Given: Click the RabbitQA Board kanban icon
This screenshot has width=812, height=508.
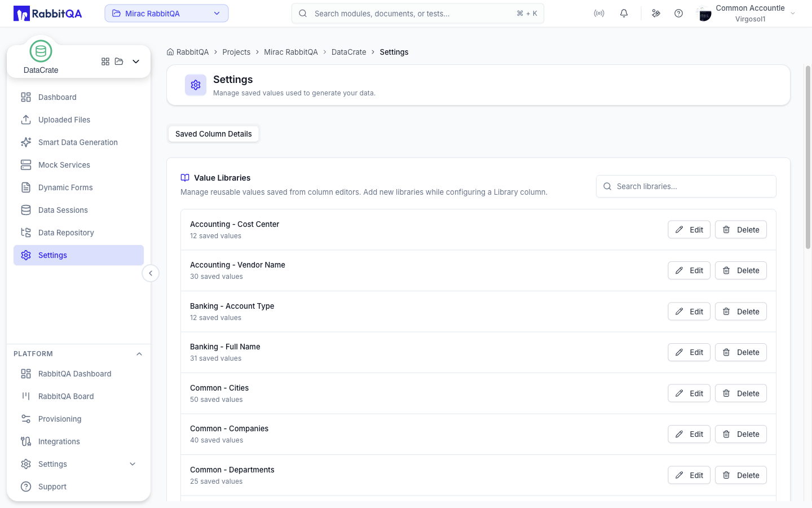Looking at the screenshot, I should tap(26, 396).
